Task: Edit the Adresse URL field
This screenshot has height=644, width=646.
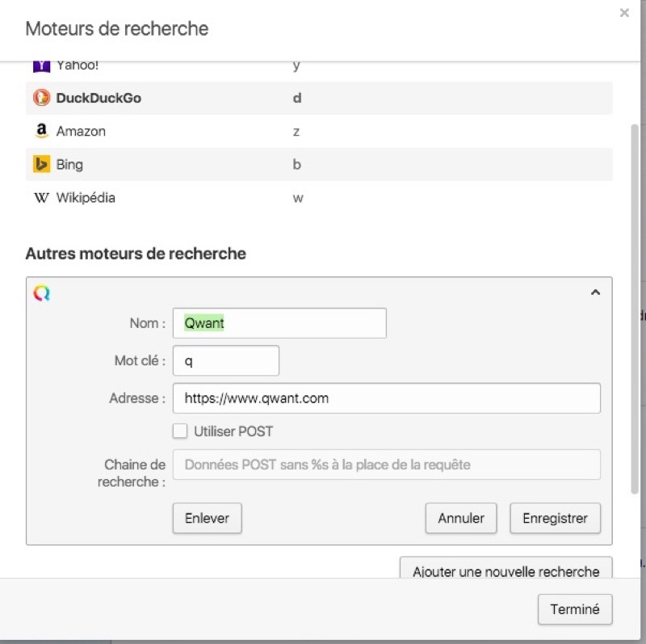Action: coord(386,398)
